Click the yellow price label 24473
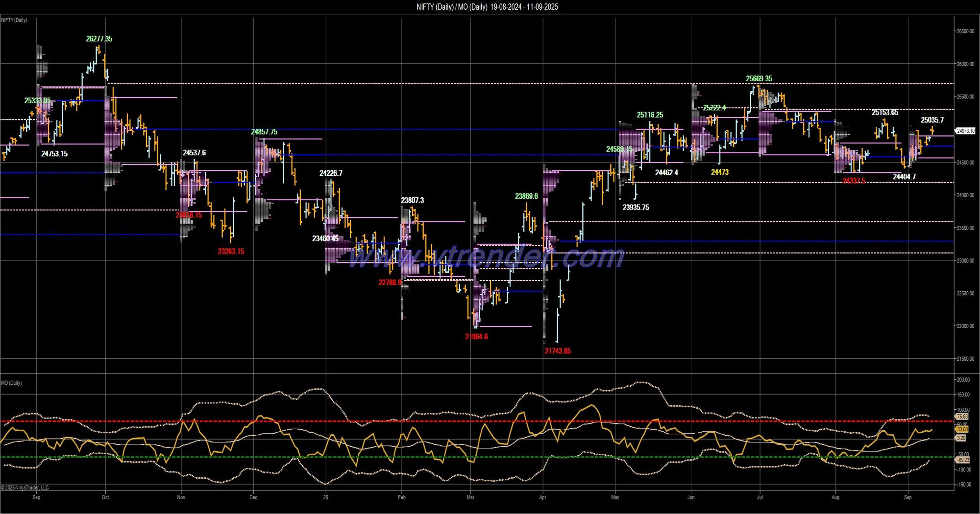 point(720,172)
